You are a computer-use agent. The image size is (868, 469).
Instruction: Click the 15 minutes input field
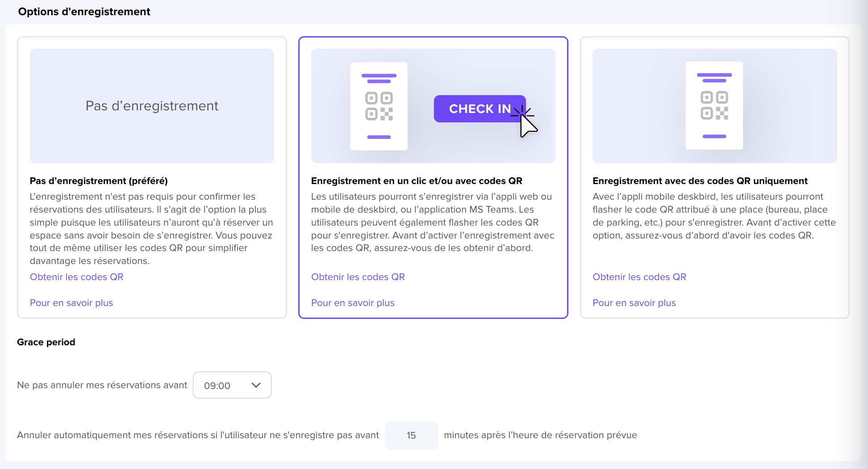pos(411,435)
